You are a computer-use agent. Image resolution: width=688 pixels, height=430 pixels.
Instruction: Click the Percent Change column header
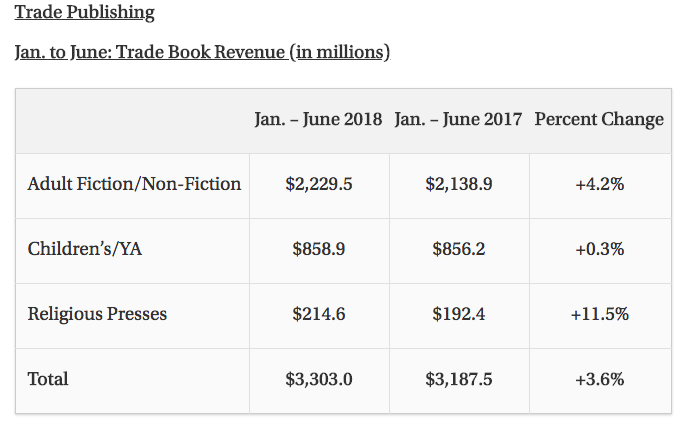point(599,119)
